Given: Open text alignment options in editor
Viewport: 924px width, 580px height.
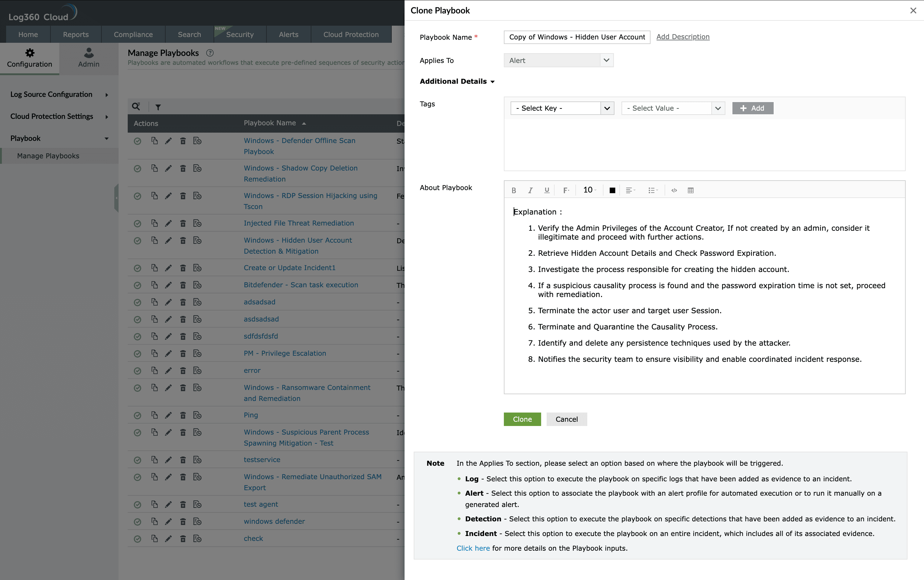Looking at the screenshot, I should point(630,190).
